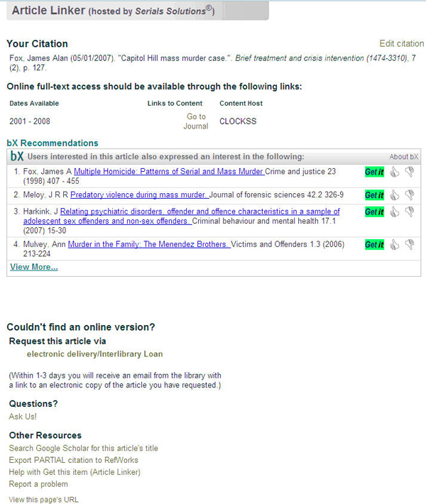Image resolution: width=426 pixels, height=504 pixels.
Task: Search Google Scholar for this article's title
Action: click(x=83, y=449)
